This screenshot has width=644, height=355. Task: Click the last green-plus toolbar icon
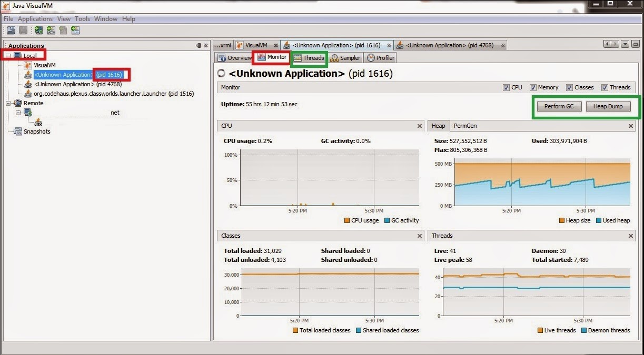[x=75, y=31]
